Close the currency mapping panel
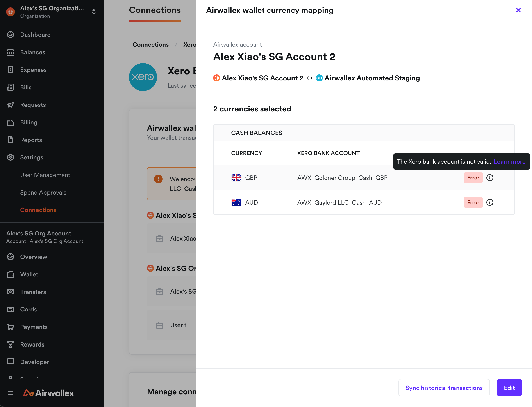Image resolution: width=532 pixels, height=407 pixels. click(x=518, y=10)
